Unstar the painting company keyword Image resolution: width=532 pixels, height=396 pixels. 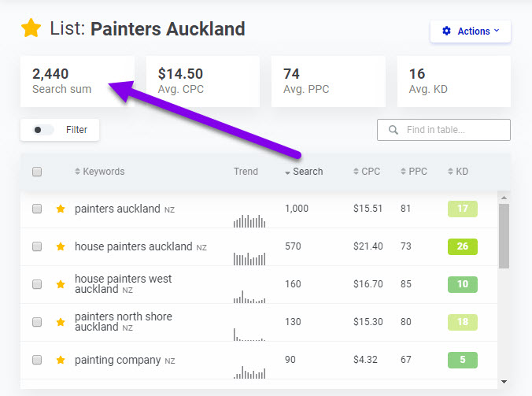tap(61, 360)
